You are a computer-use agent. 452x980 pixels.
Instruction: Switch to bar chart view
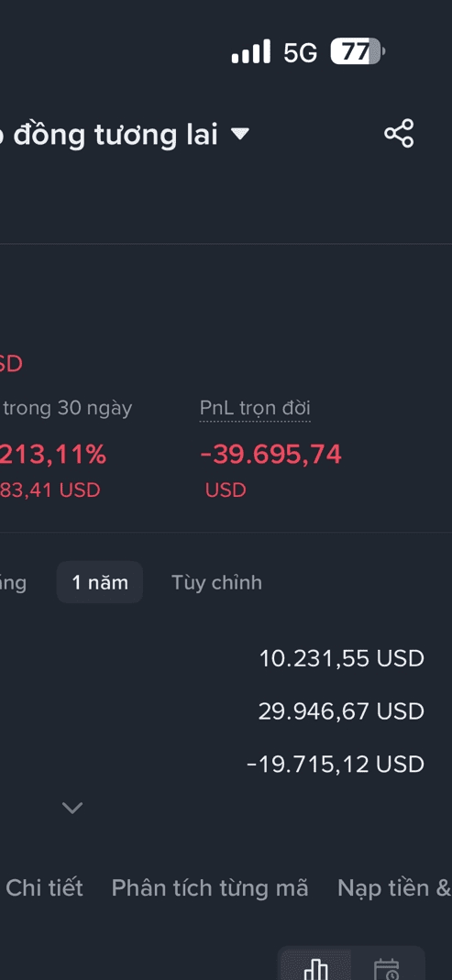(315, 967)
